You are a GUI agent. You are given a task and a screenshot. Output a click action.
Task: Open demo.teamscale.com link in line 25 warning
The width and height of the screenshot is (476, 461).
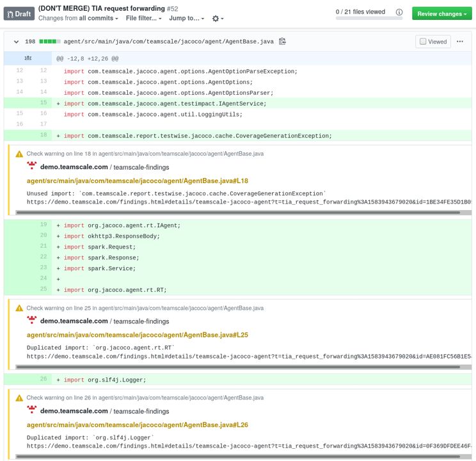point(74,321)
